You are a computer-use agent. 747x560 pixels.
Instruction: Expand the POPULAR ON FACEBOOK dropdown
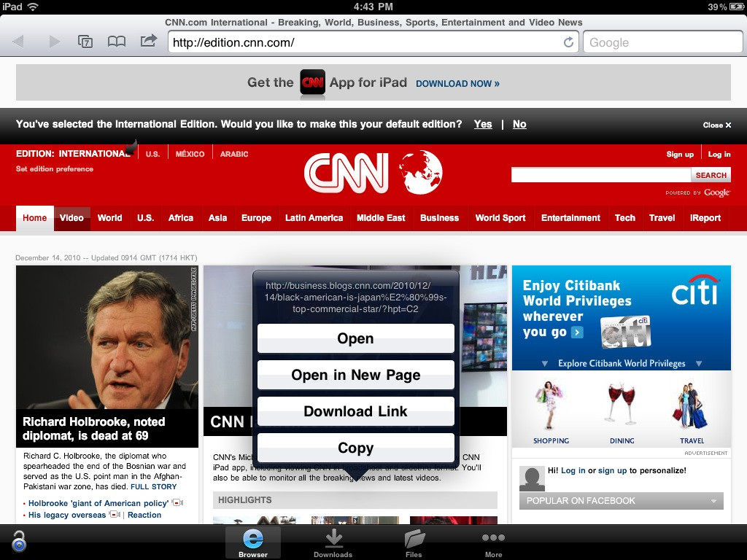pyautogui.click(x=622, y=501)
